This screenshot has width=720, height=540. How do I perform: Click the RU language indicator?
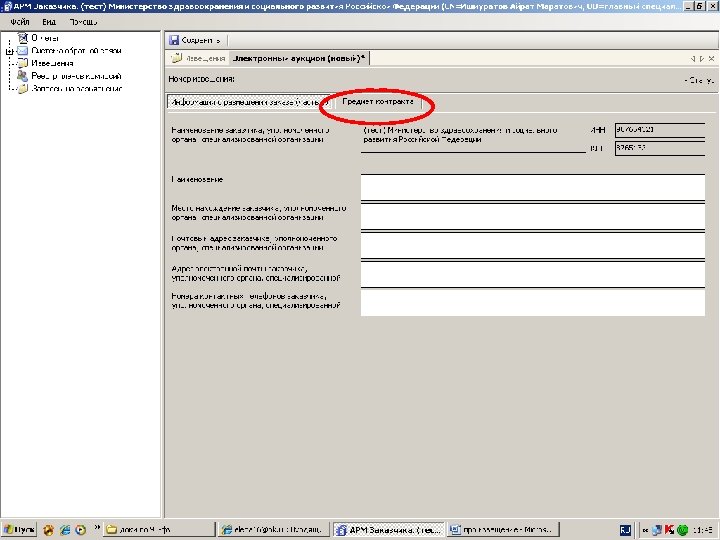625,530
